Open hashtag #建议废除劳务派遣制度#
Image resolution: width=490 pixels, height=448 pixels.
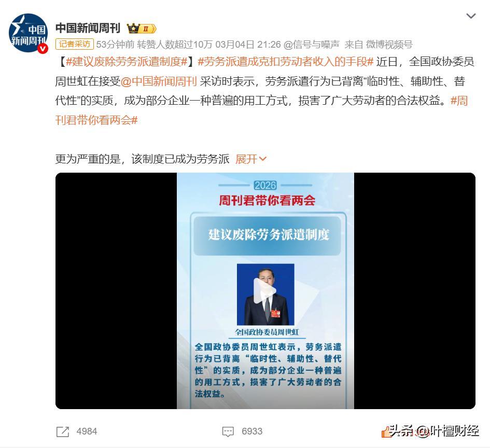tap(127, 62)
